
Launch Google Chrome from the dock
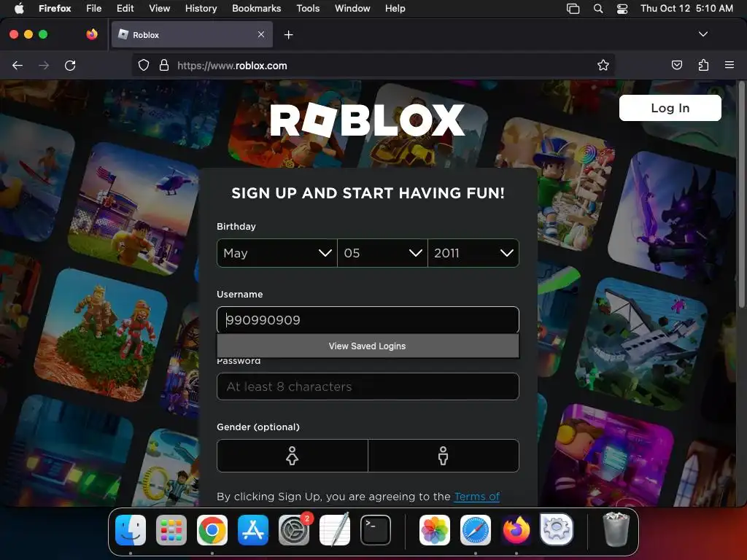tap(212, 529)
